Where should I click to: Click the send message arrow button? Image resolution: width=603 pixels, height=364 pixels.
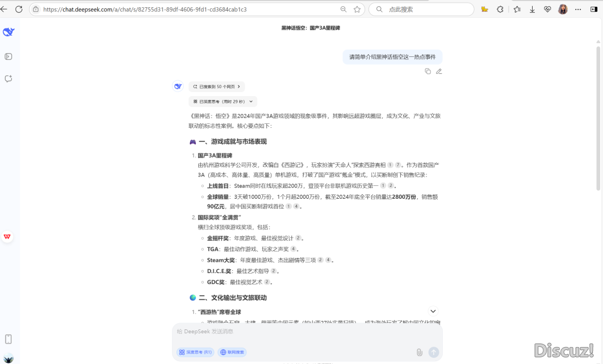(x=434, y=352)
